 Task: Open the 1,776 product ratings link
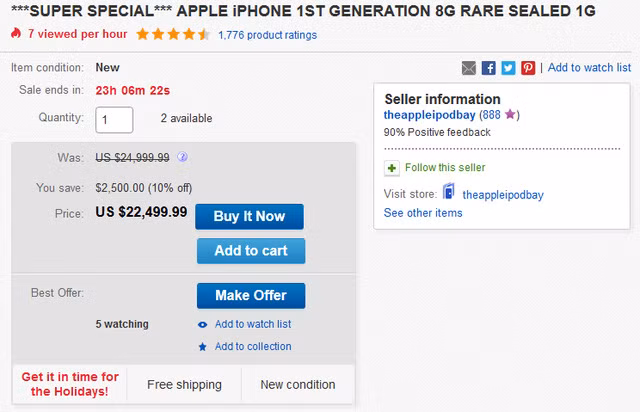point(267,35)
